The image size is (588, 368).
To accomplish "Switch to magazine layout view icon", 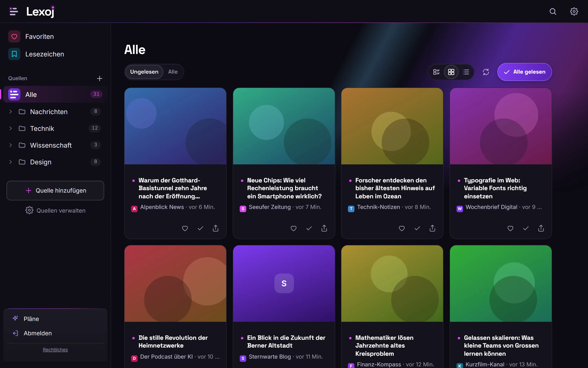I will pos(436,72).
